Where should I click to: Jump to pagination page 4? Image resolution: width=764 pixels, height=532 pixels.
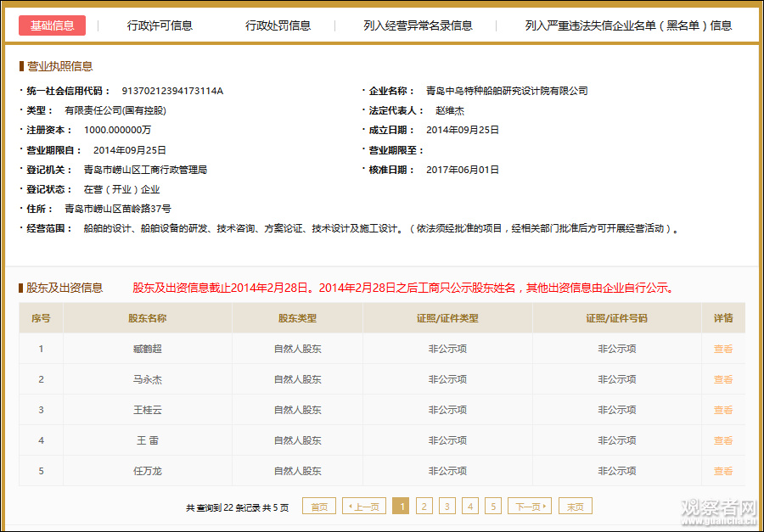click(x=470, y=507)
